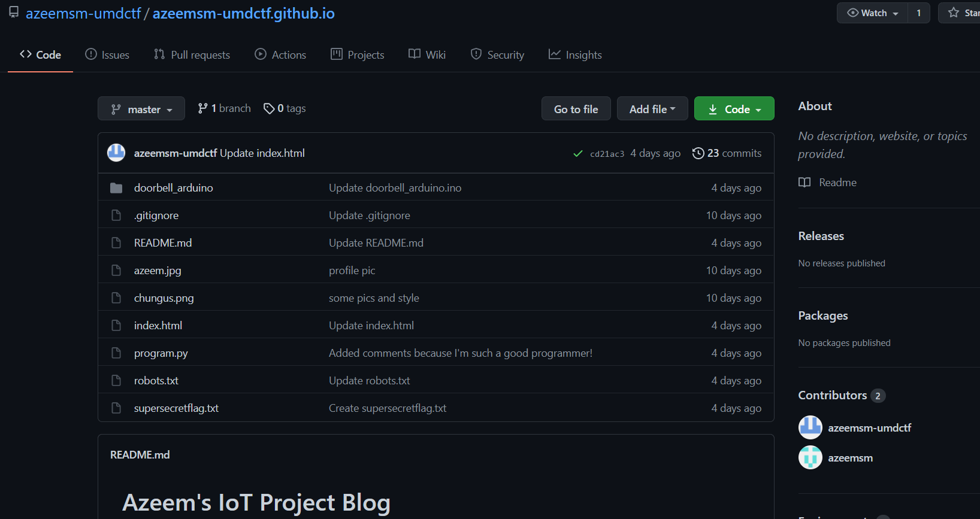Switch to the Code tab
The height and width of the screenshot is (519, 980).
pos(40,54)
